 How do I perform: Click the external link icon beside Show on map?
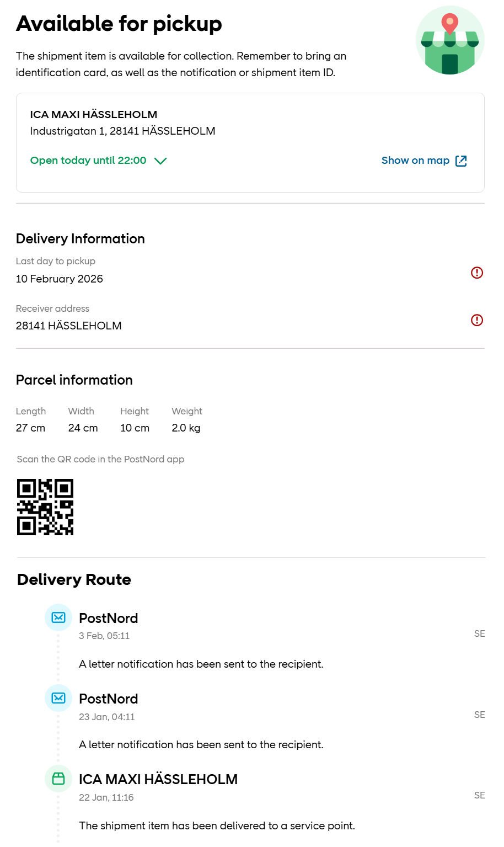pyautogui.click(x=461, y=161)
